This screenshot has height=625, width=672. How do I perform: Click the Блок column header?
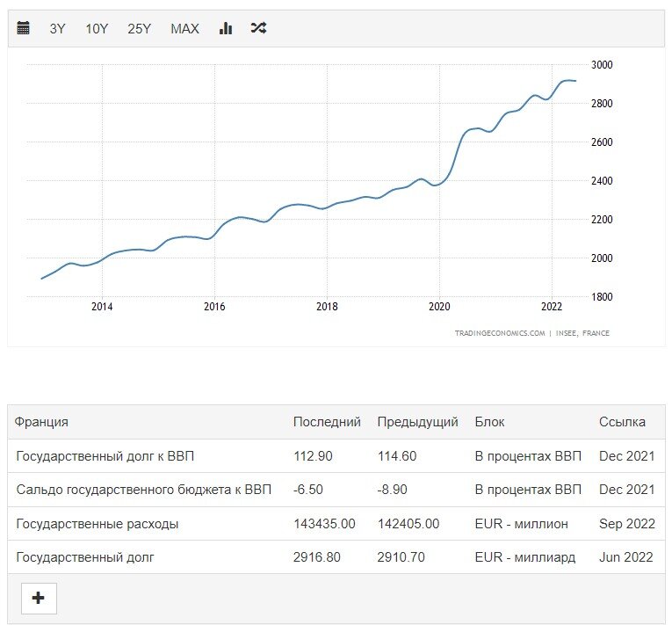tap(489, 422)
